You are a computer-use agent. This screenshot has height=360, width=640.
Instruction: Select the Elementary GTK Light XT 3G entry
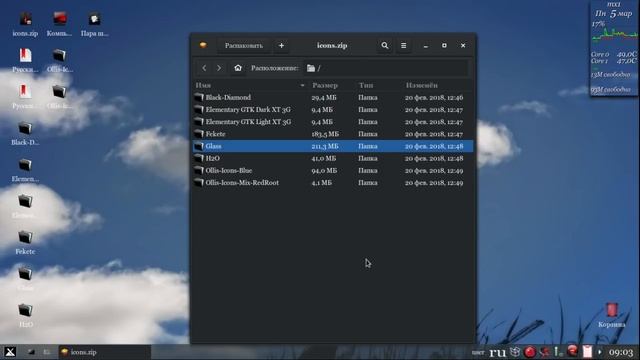tap(248, 122)
